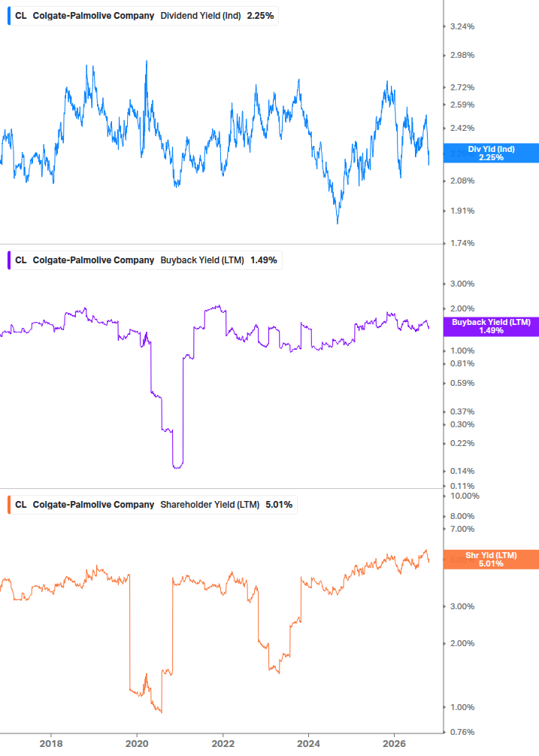Select the blue Div Yld (Ind) 2.25% axis tag
539x756 pixels.
491,153
